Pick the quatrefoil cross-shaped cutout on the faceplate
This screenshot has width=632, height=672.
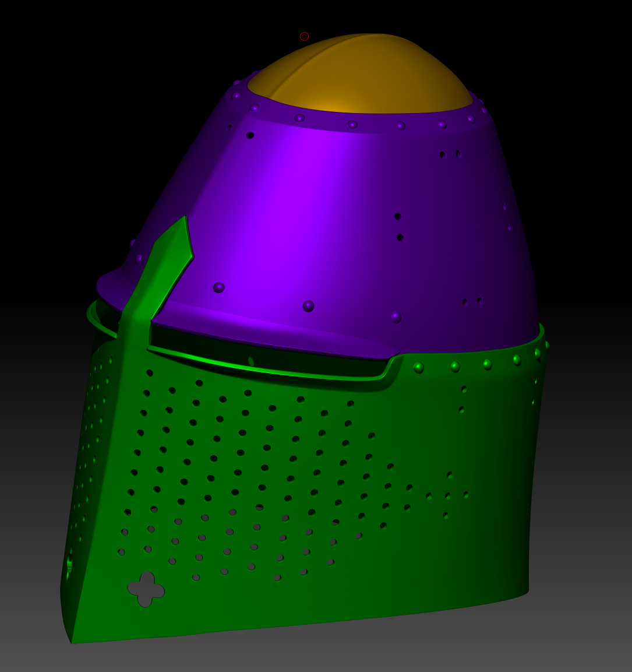pyautogui.click(x=146, y=589)
